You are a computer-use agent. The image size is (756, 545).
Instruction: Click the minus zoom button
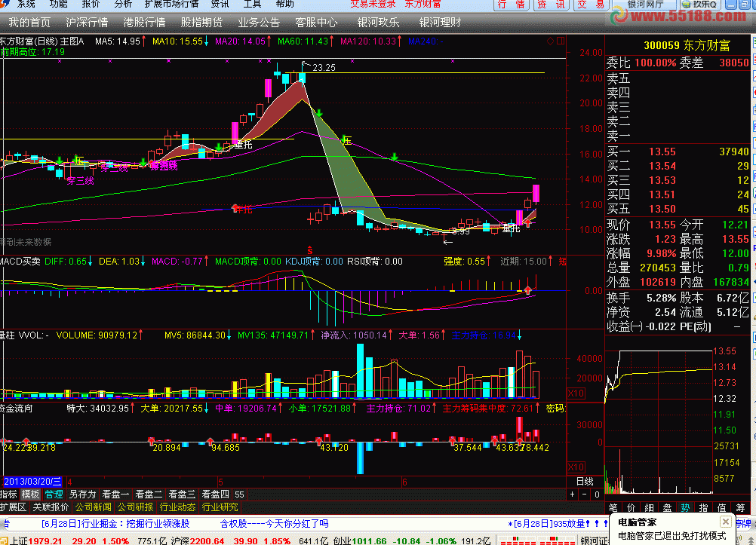tap(585, 494)
